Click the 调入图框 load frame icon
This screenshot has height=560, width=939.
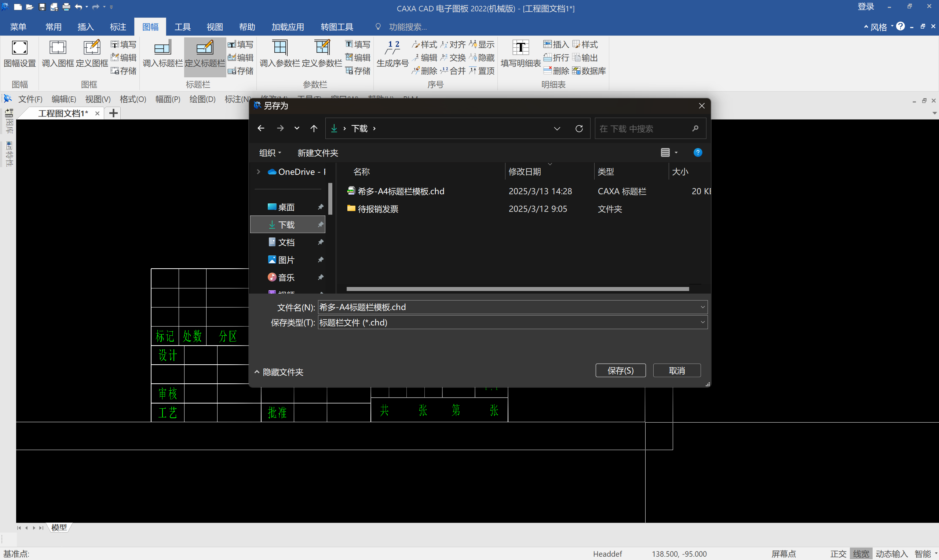point(57,54)
